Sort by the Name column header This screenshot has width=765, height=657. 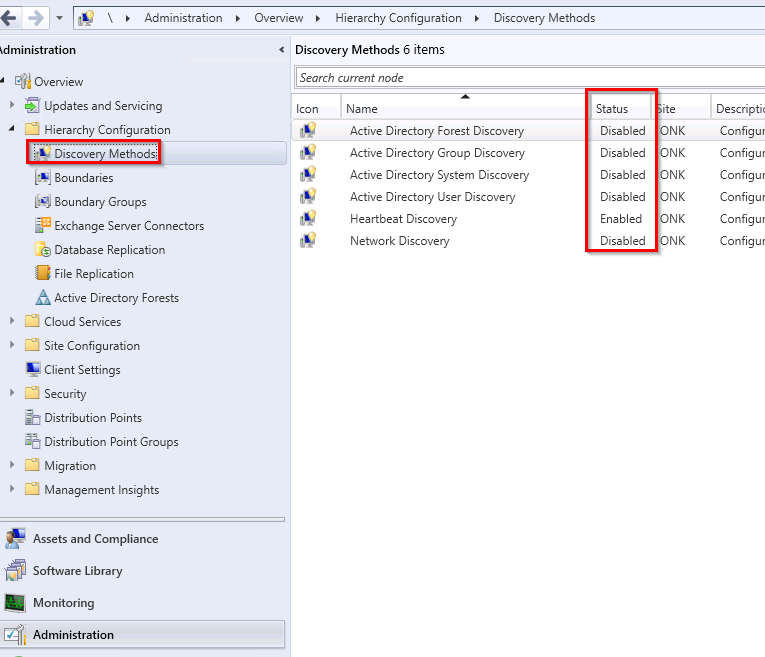465,108
